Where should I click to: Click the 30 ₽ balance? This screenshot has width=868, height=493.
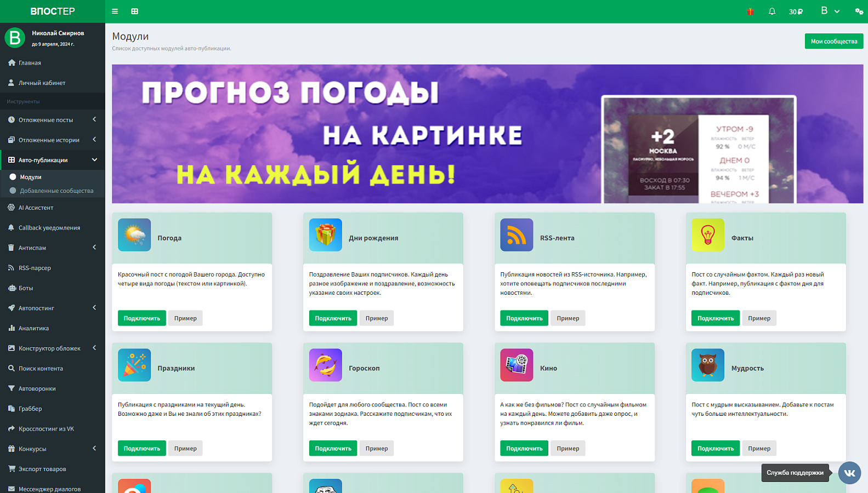(x=796, y=12)
